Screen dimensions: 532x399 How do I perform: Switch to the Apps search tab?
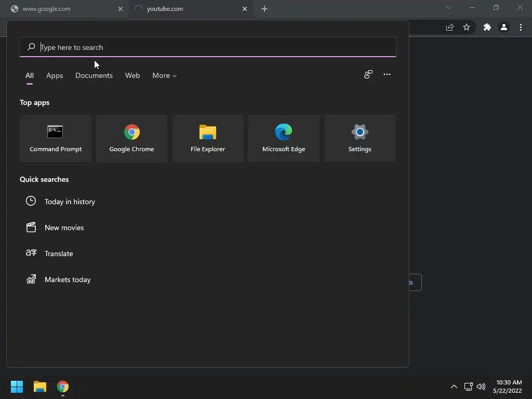click(x=55, y=76)
